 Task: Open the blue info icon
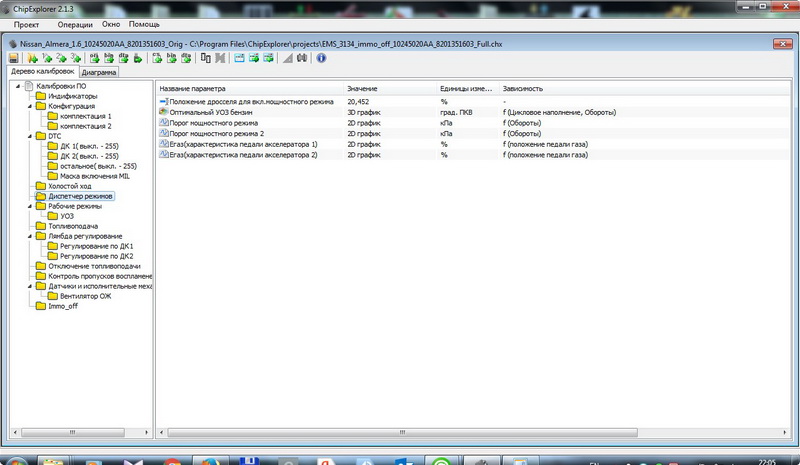pos(321,58)
